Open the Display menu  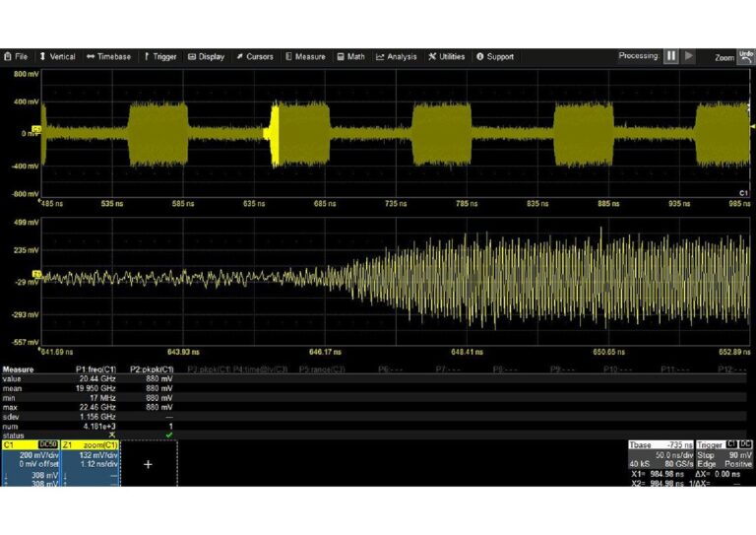pos(206,56)
